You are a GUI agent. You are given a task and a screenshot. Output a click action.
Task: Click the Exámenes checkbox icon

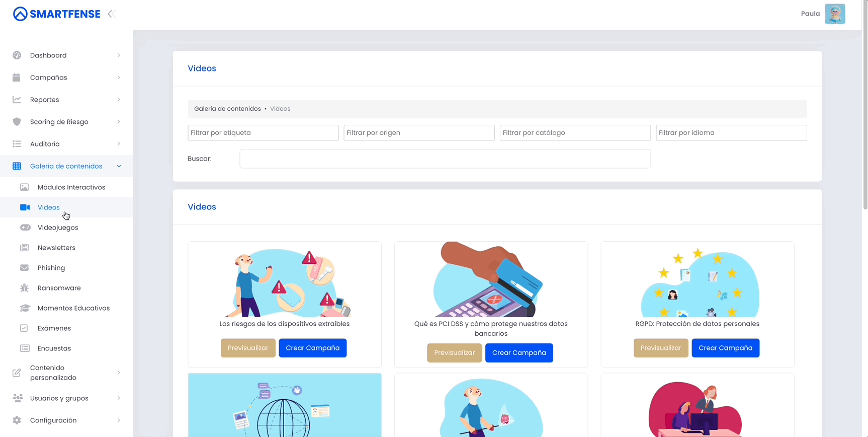[x=24, y=328]
